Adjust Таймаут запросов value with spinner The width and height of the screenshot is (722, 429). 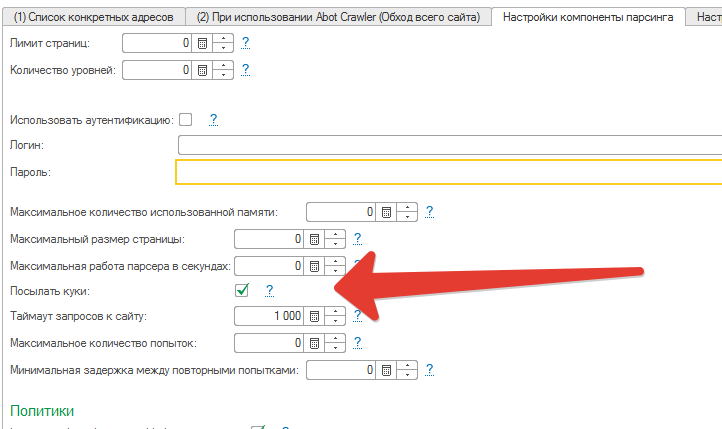pos(335,316)
